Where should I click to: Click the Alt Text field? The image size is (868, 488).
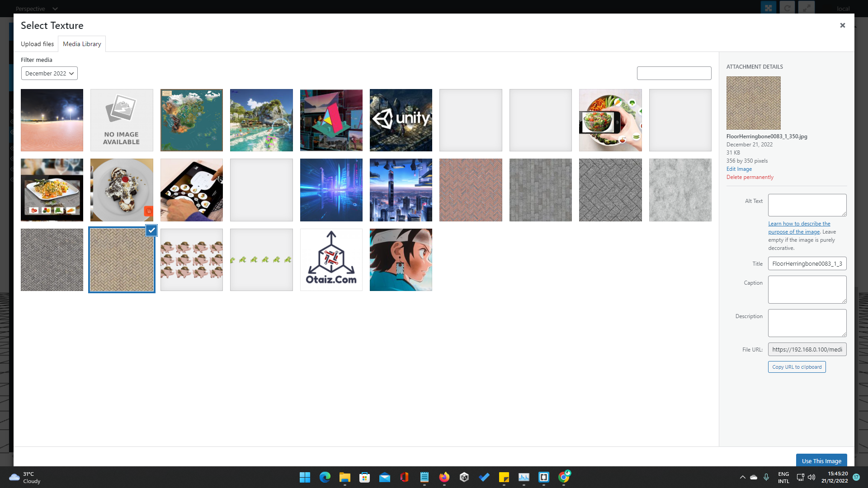[x=807, y=205]
